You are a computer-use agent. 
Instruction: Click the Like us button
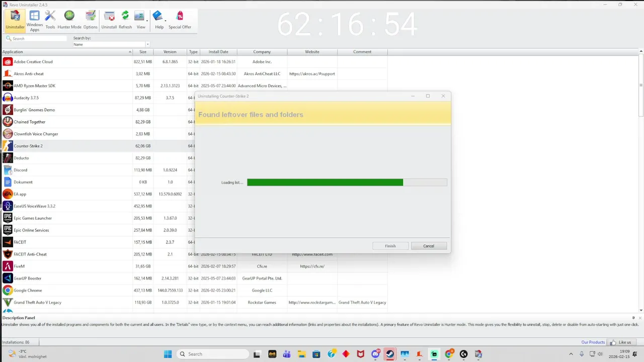tap(621, 342)
